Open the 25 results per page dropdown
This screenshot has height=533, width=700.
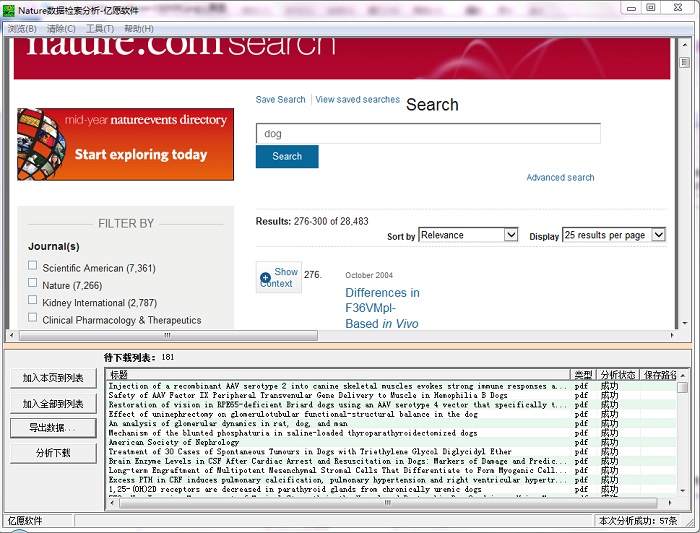point(614,235)
